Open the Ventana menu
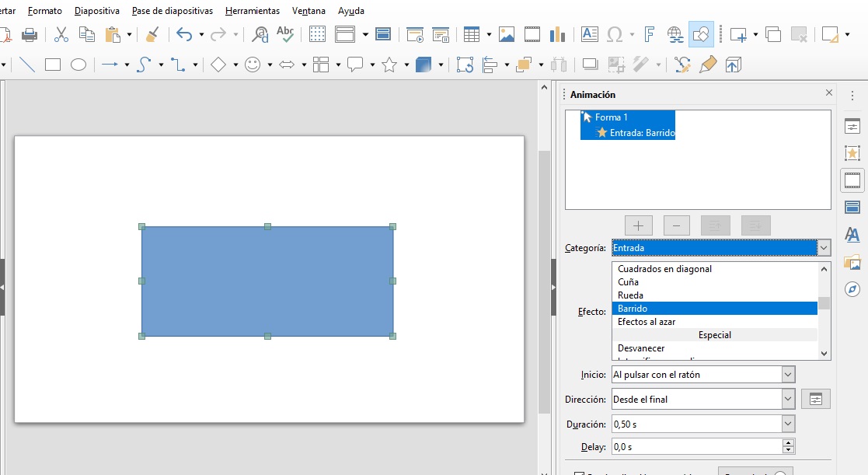 [x=309, y=11]
